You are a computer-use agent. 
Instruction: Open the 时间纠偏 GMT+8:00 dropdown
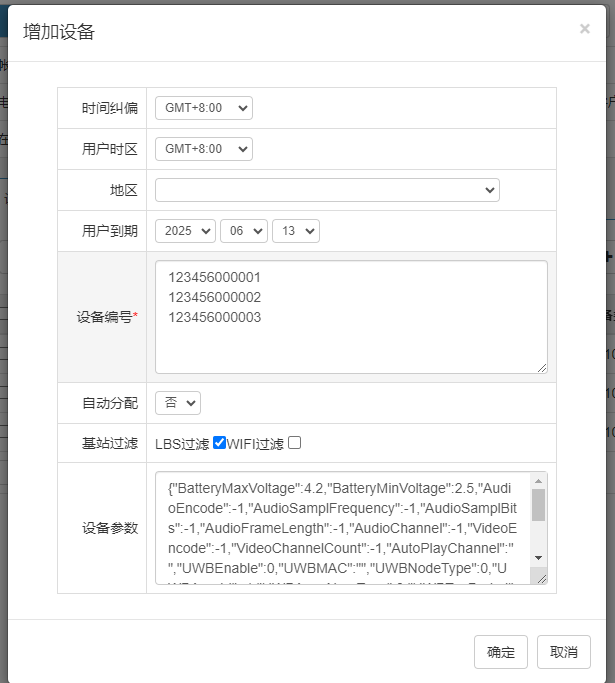click(x=203, y=108)
